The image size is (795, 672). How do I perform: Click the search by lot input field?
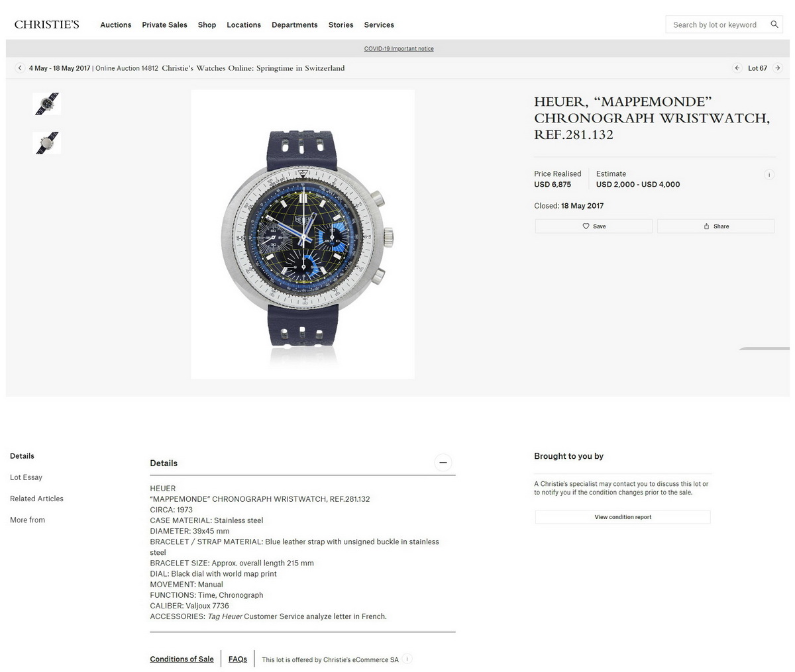pyautogui.click(x=717, y=24)
